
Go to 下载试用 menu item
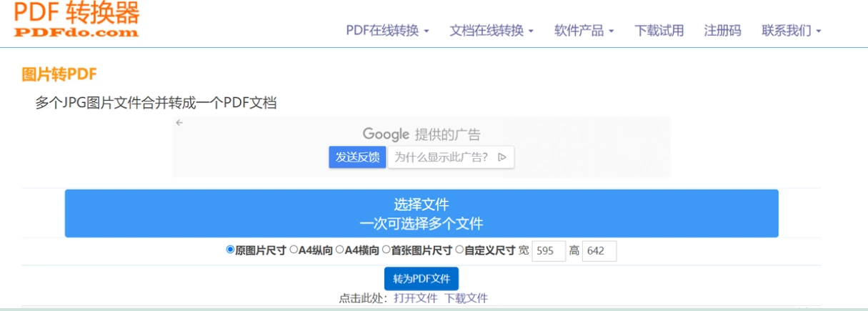tap(659, 31)
